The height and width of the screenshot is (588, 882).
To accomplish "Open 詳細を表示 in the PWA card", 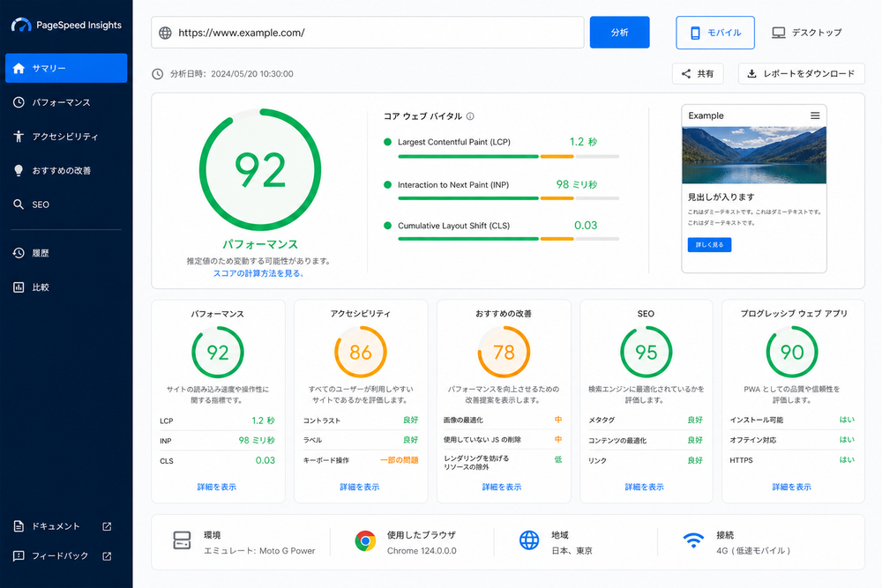I will [x=791, y=487].
